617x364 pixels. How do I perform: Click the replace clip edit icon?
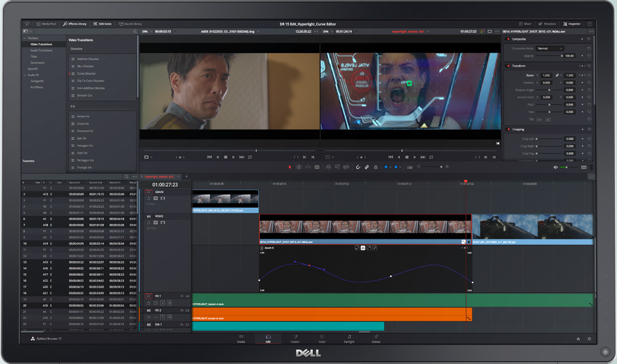[x=346, y=167]
